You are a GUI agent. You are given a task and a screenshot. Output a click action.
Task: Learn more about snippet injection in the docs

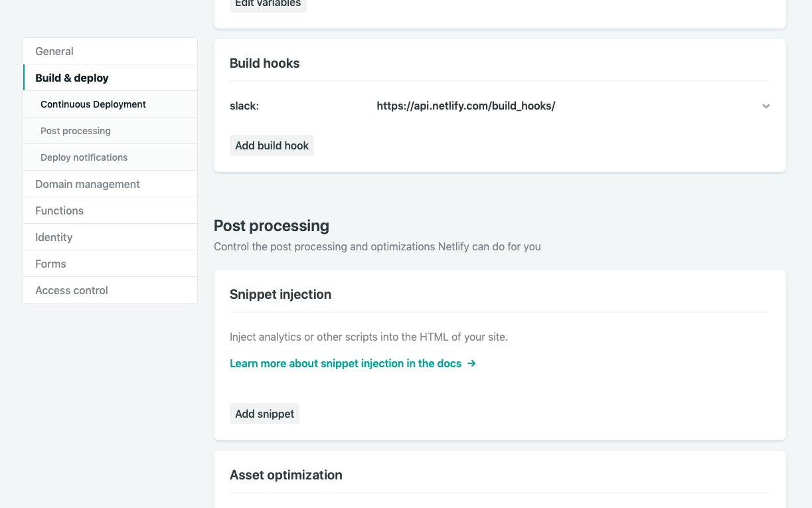click(x=345, y=363)
